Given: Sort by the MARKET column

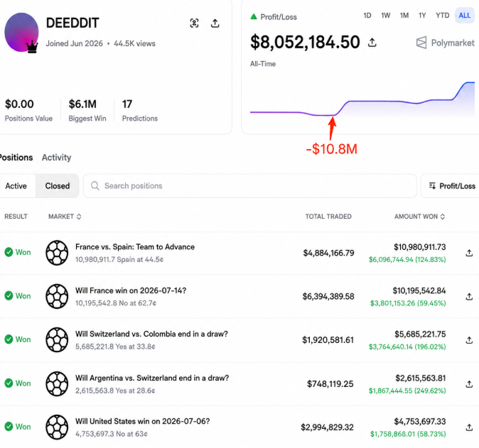Looking at the screenshot, I should pos(65,217).
